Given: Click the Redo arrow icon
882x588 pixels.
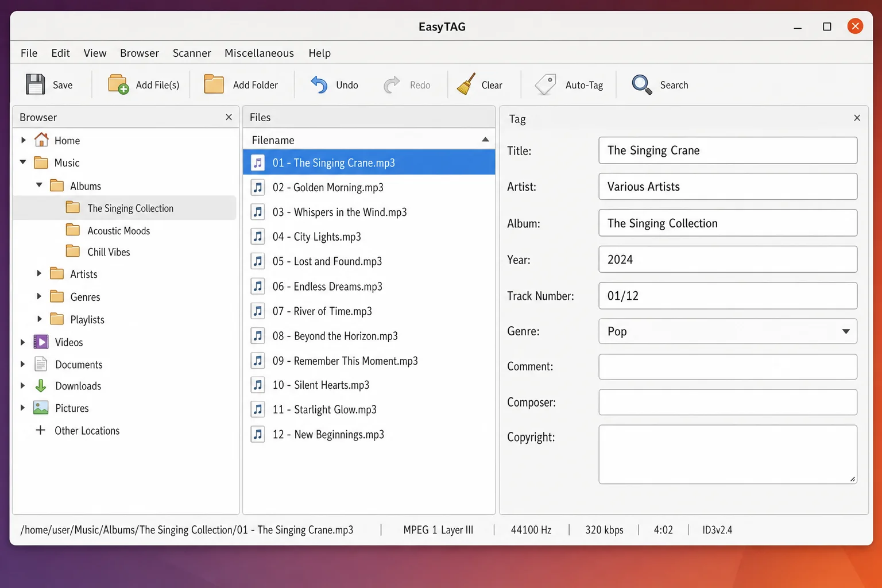Looking at the screenshot, I should (392, 84).
